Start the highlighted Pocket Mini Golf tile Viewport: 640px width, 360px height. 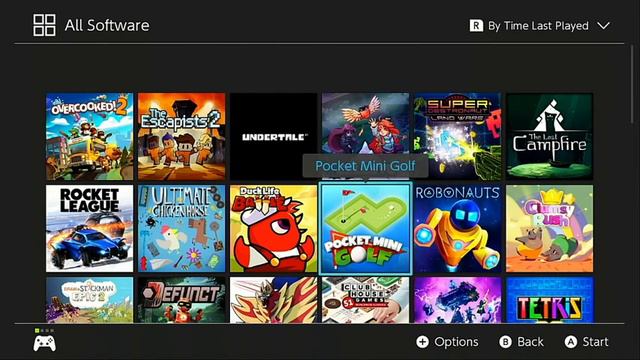(365, 229)
